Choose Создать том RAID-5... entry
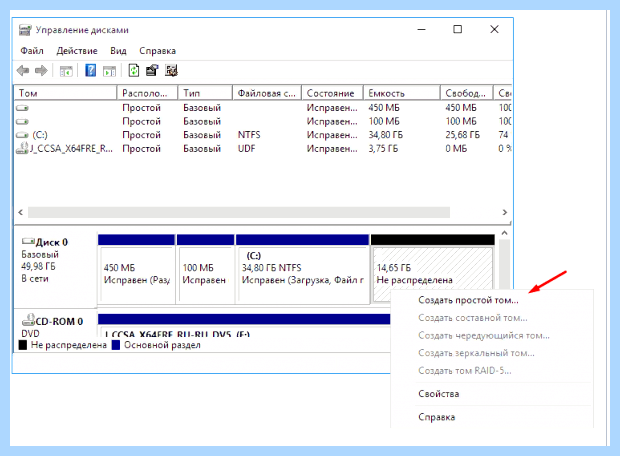Viewport: 620px width, 456px height. [x=465, y=371]
